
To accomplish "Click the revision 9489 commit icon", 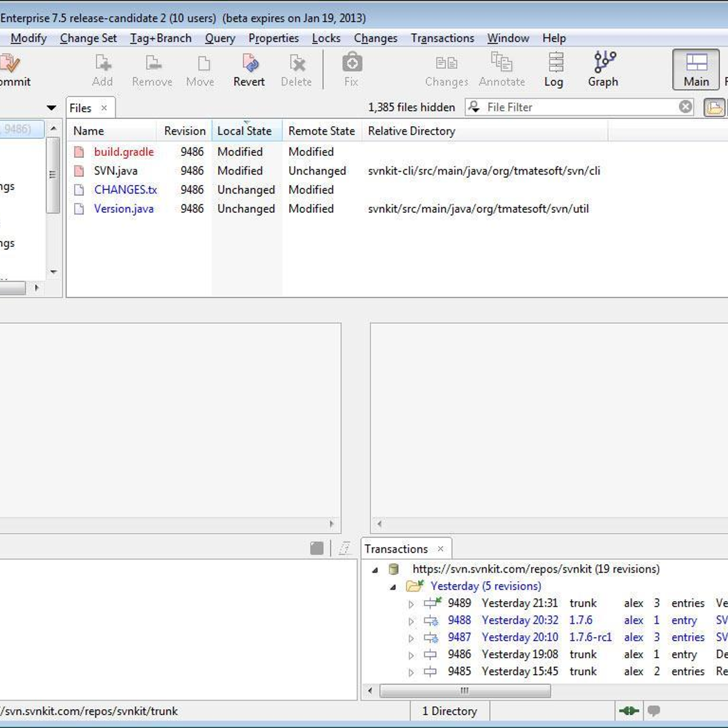I will pyautogui.click(x=433, y=603).
